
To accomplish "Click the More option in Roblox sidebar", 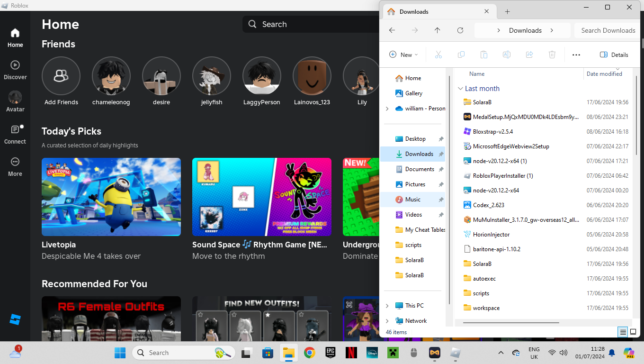I will coord(15,166).
